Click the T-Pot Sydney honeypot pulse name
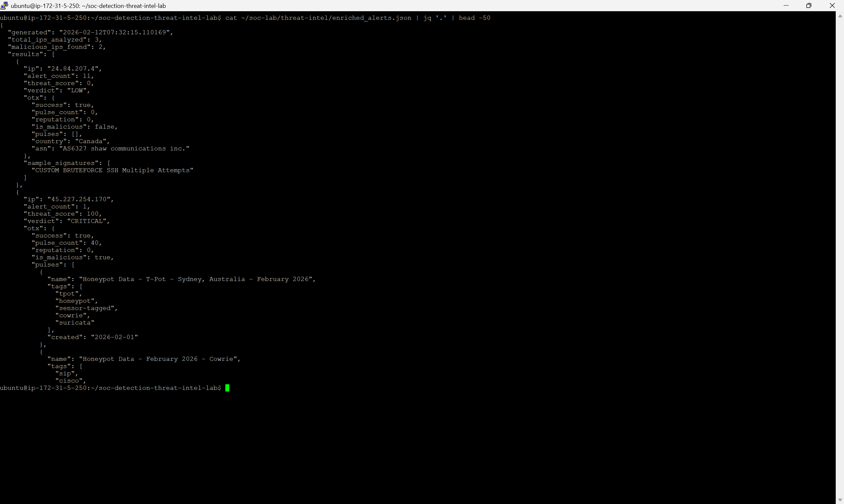This screenshot has width=844, height=504. 196,279
